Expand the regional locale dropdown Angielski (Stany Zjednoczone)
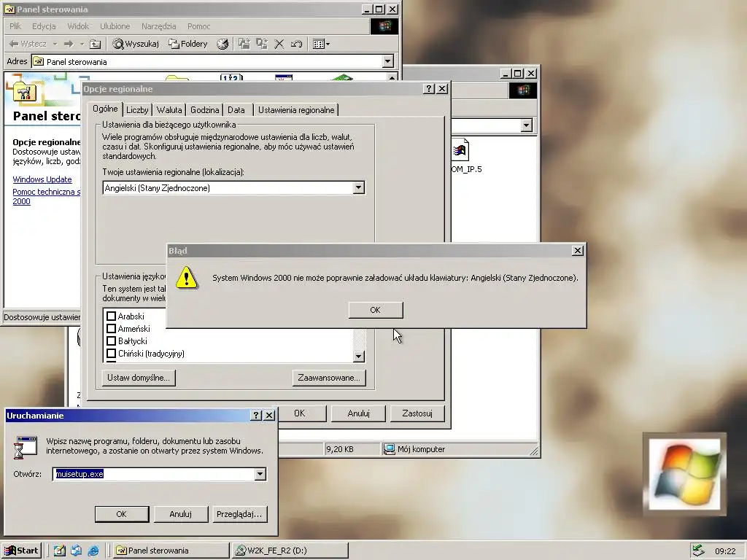This screenshot has height=560, width=747. (359, 187)
